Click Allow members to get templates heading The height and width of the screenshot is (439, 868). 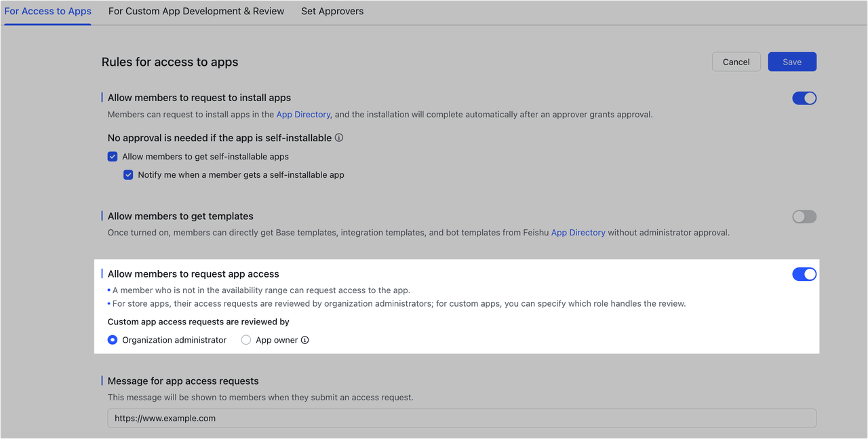[x=180, y=216]
